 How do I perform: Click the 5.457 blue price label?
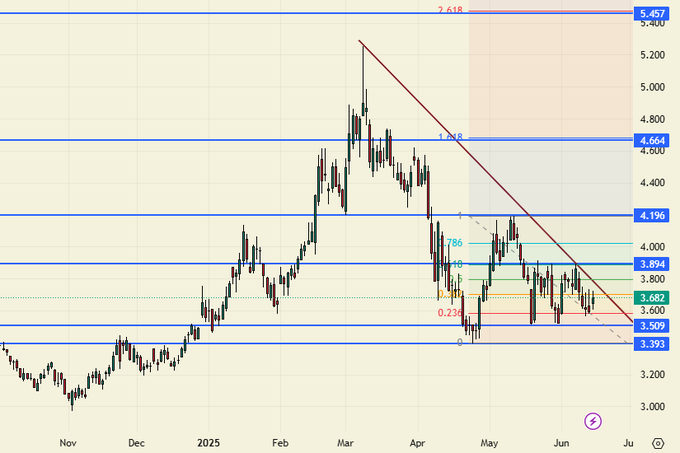click(x=657, y=14)
